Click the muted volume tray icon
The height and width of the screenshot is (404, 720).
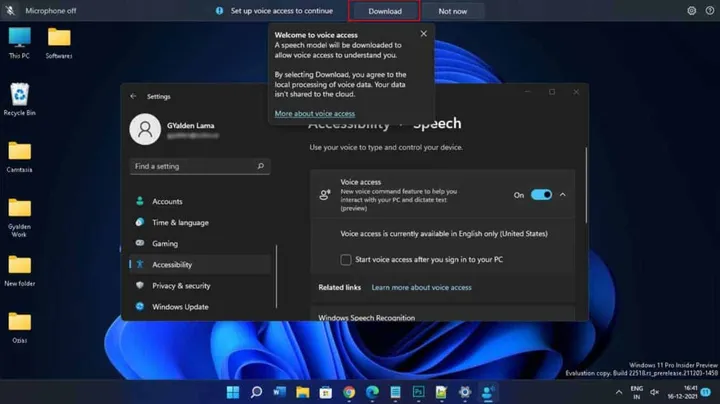click(655, 392)
